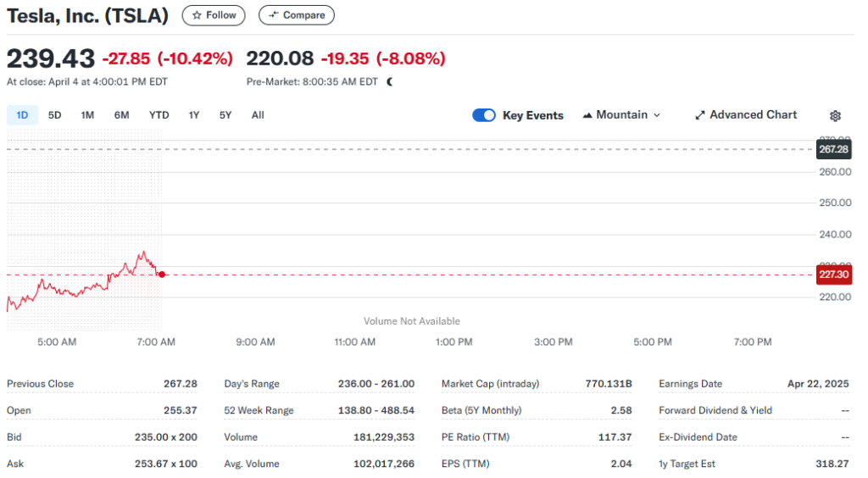Screen dimensions: 868x478
Task: Click the At close April 4 timestamp
Action: [x=87, y=82]
